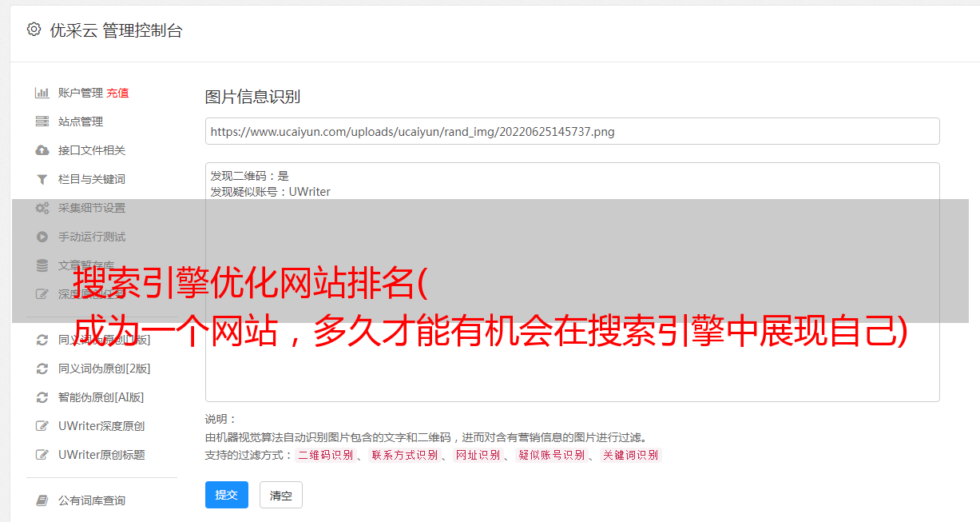980x522 pixels.
Task: Click the 联系方式识别 tag
Action: pos(404,455)
